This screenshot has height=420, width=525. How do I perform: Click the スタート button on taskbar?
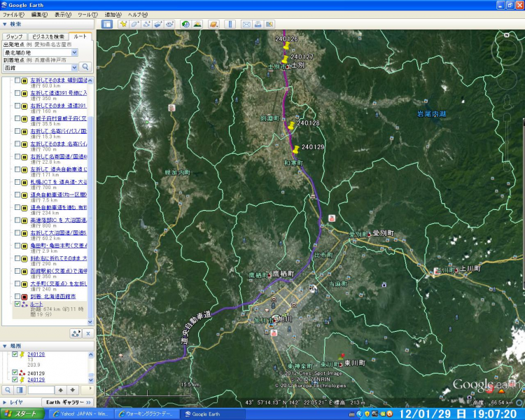[x=22, y=414]
